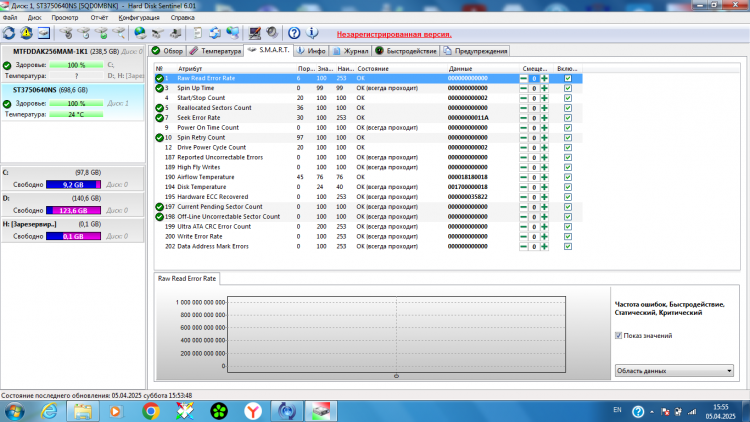This screenshot has height=422, width=750.
Task: Click the disk icon with clock
Action: [84, 33]
